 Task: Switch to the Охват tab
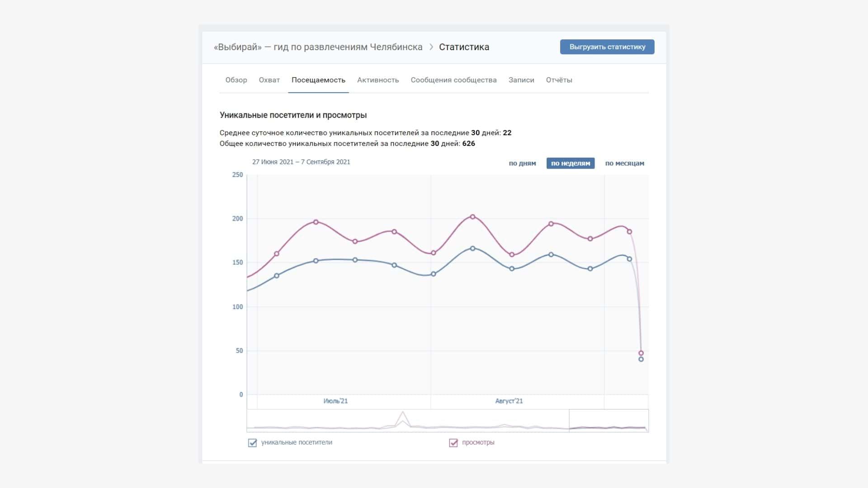pos(269,80)
